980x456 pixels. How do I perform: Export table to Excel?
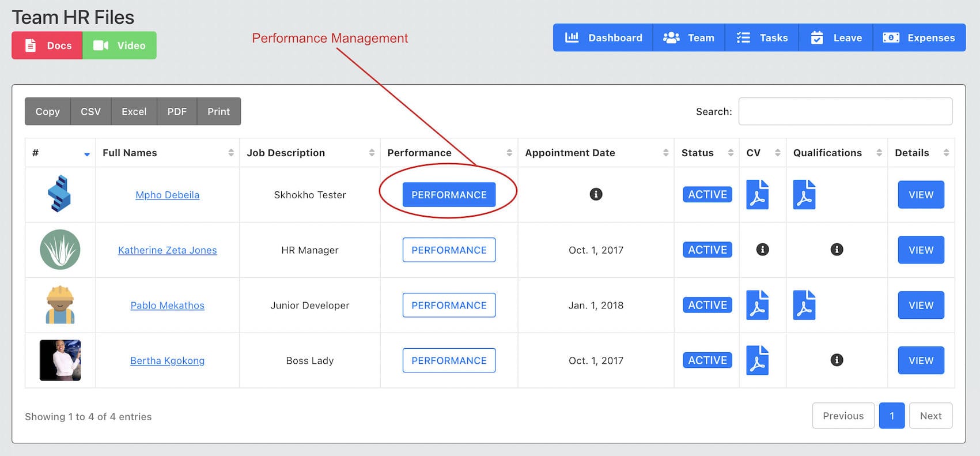pos(134,111)
